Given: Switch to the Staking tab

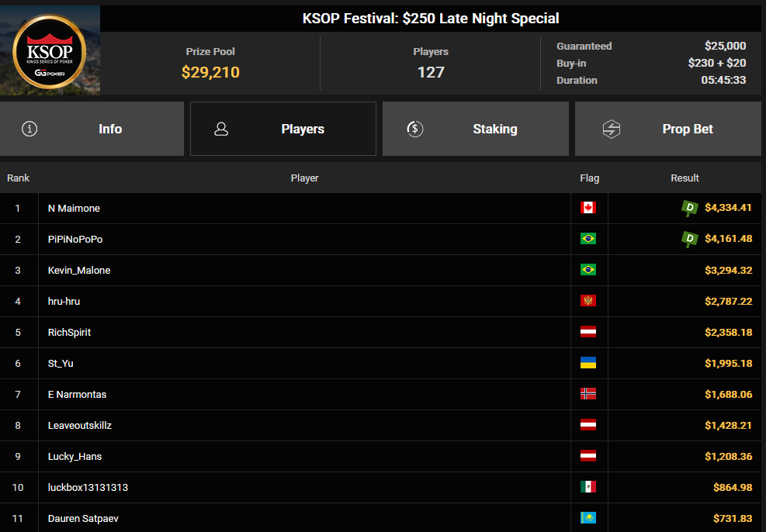Looking at the screenshot, I should (x=475, y=129).
